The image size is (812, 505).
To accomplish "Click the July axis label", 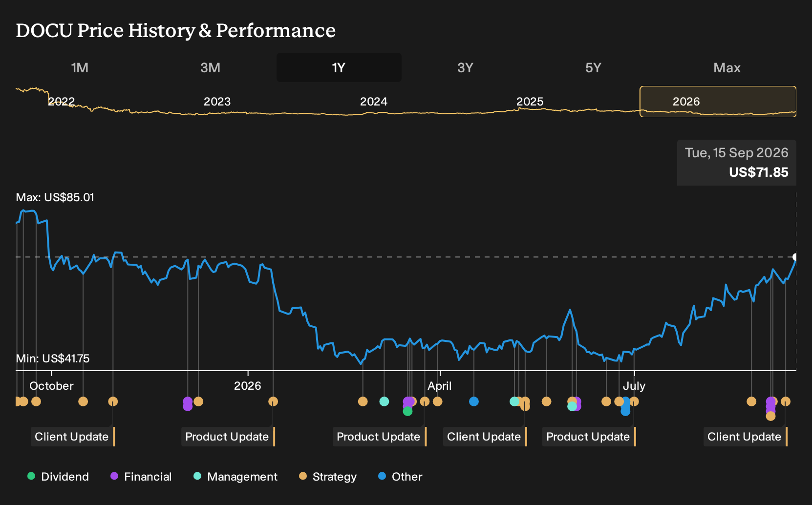I will 634,386.
